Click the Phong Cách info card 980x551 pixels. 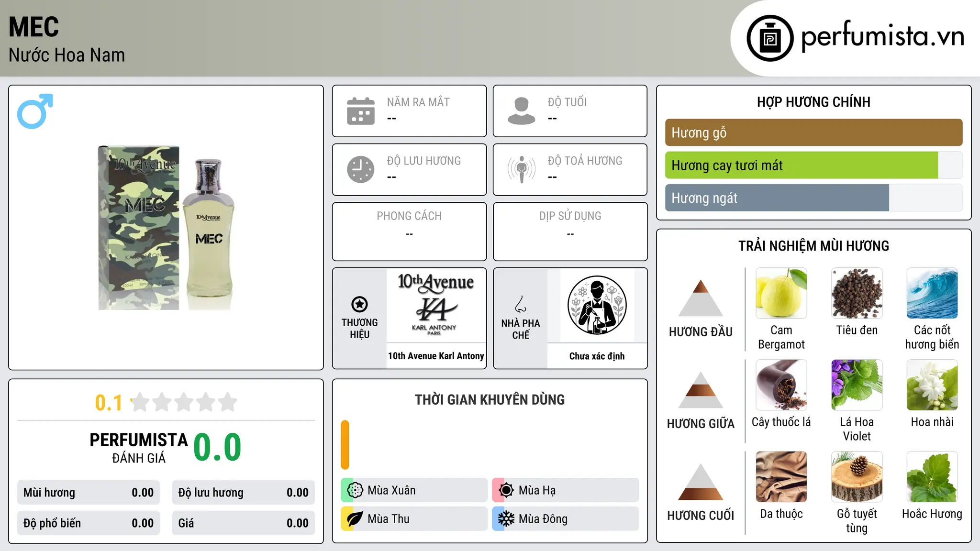409,231
